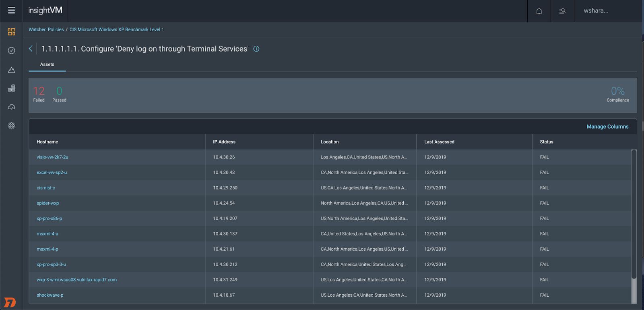The image size is (644, 310).
Task: Click the user search icon in header
Action: click(x=562, y=11)
